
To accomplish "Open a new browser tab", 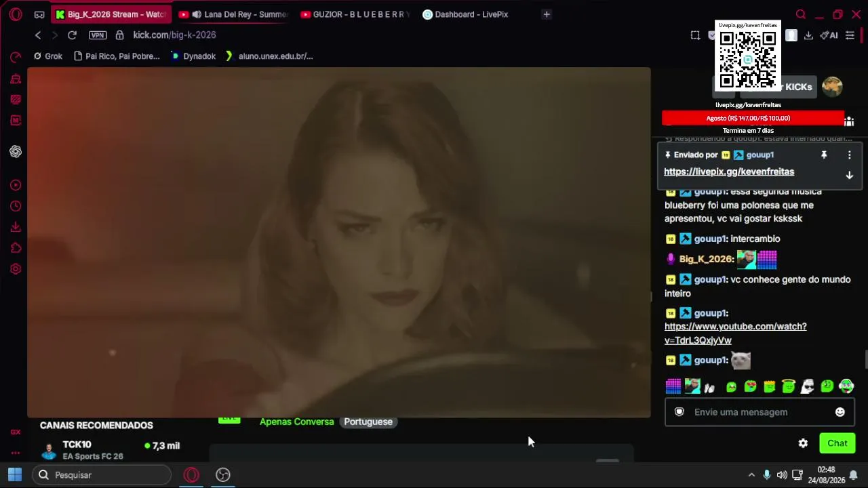I will coord(546,14).
